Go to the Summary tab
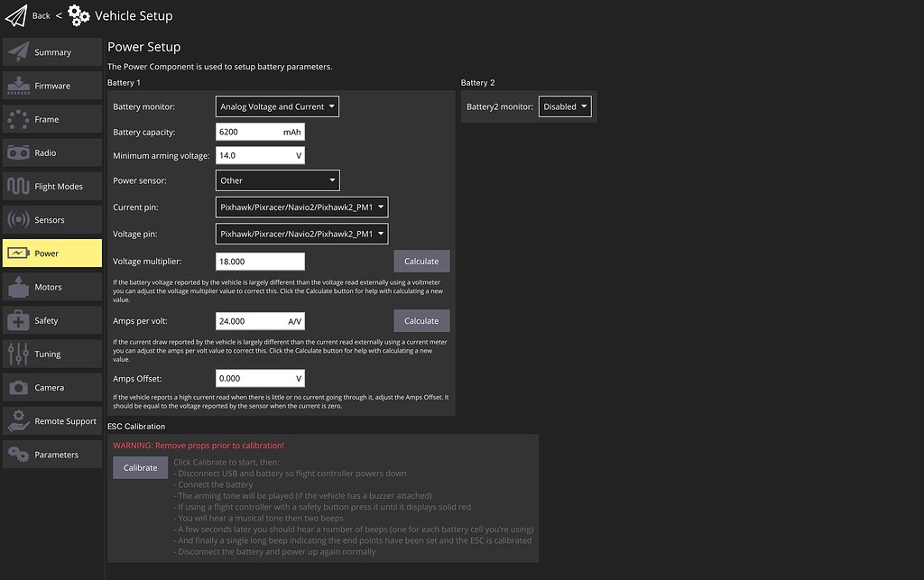The width and height of the screenshot is (924, 580). coord(52,52)
